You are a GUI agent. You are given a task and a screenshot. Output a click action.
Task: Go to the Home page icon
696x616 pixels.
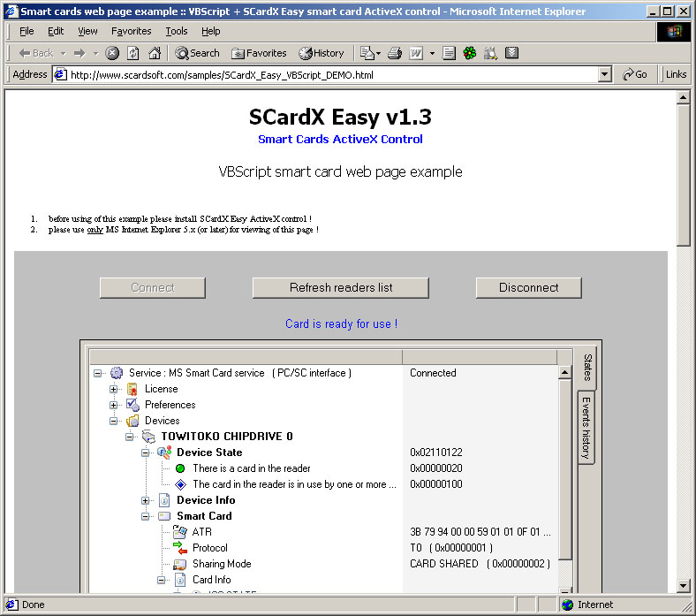(154, 53)
